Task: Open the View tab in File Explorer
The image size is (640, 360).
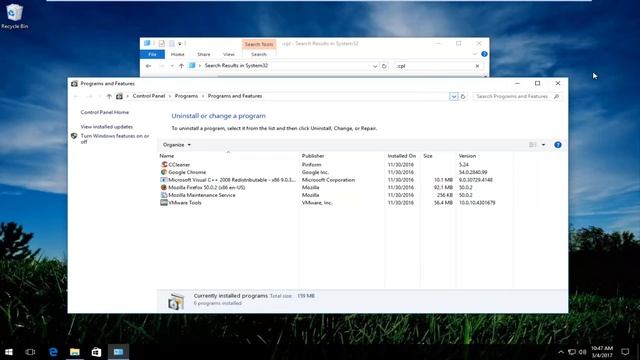Action: pos(229,54)
